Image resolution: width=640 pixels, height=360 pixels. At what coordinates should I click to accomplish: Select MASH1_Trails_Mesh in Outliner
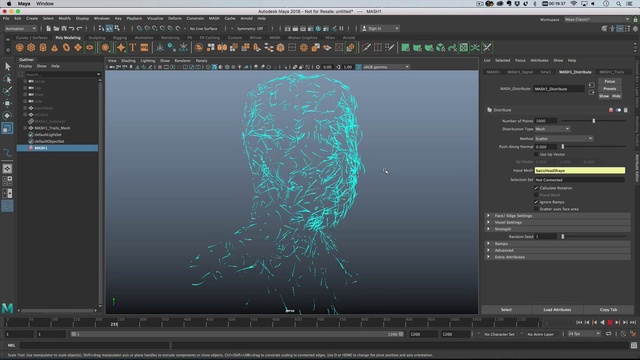[52, 128]
